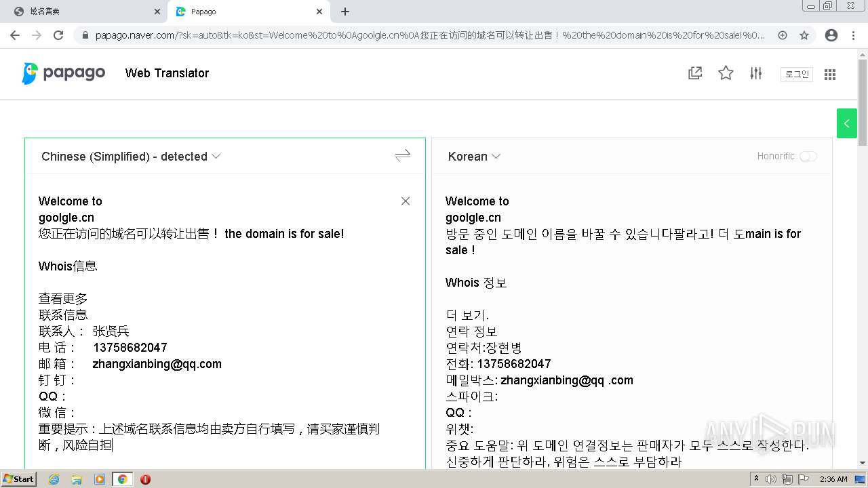Launch Internet Explorer from taskbar
Screen dimensions: 868x488
click(54, 479)
